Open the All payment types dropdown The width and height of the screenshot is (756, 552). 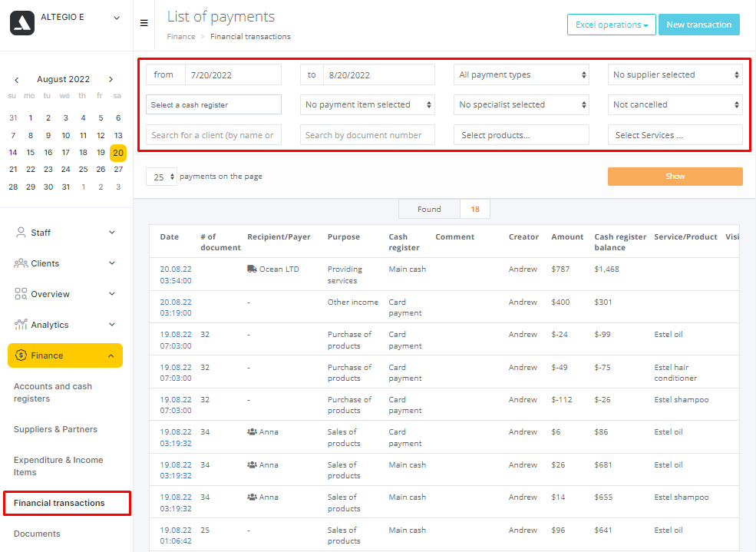coord(521,74)
